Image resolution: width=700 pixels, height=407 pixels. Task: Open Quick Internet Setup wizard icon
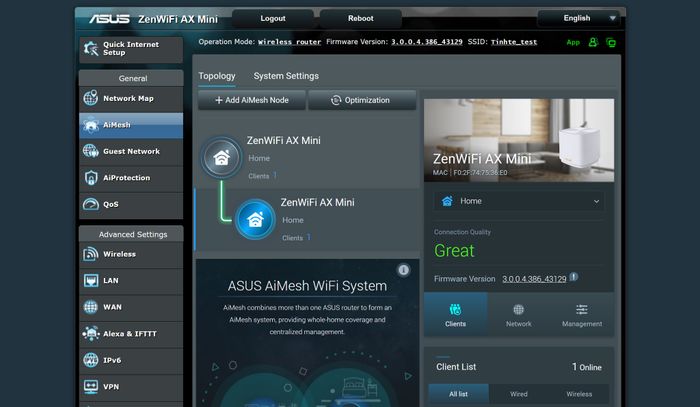click(x=91, y=48)
